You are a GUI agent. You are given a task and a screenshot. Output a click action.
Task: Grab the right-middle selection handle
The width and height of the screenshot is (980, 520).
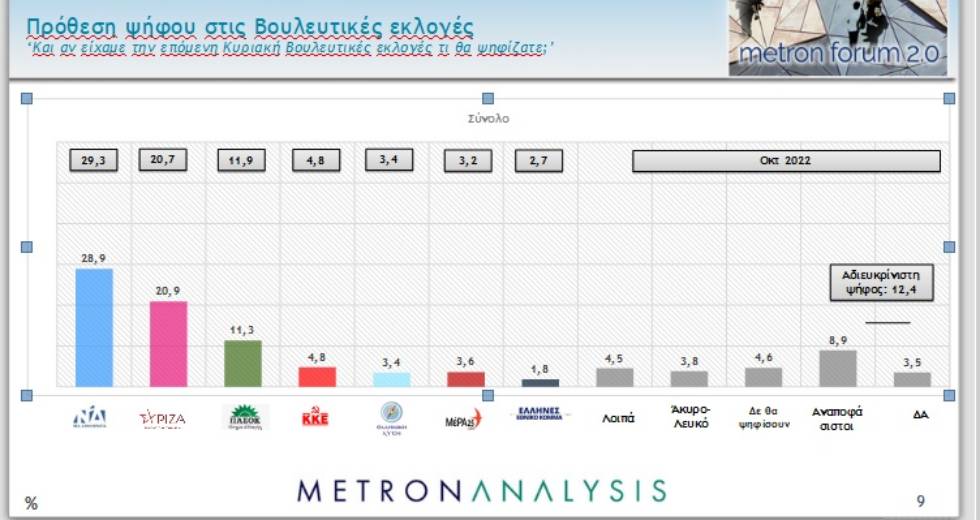tap(949, 247)
